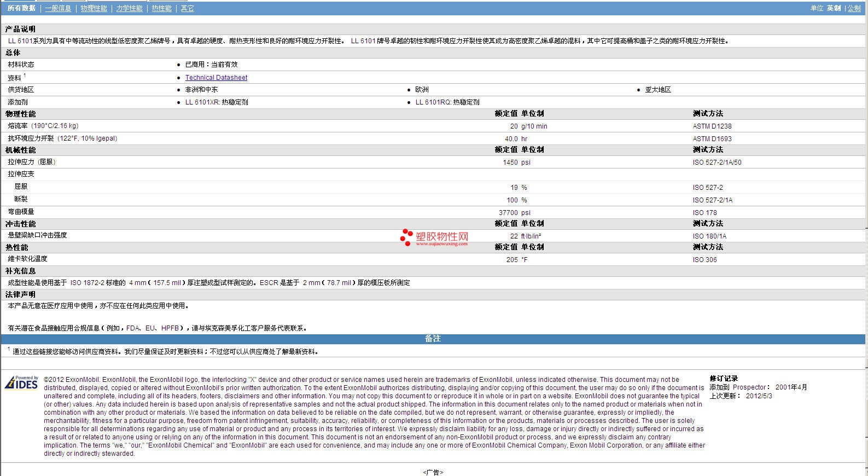Click the ISO 180/1A test method
Image resolution: width=868 pixels, height=476 pixels.
709,236
